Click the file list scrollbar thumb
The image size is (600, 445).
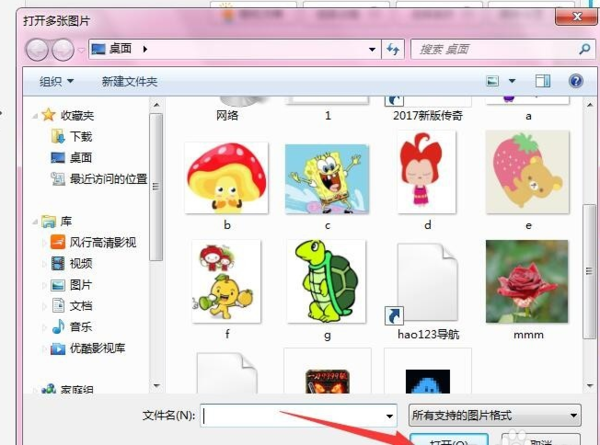click(590, 271)
